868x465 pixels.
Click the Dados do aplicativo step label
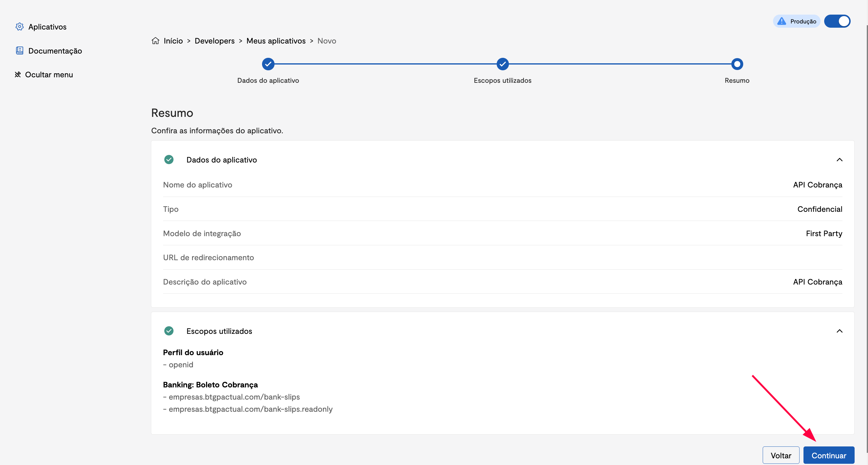click(x=268, y=81)
